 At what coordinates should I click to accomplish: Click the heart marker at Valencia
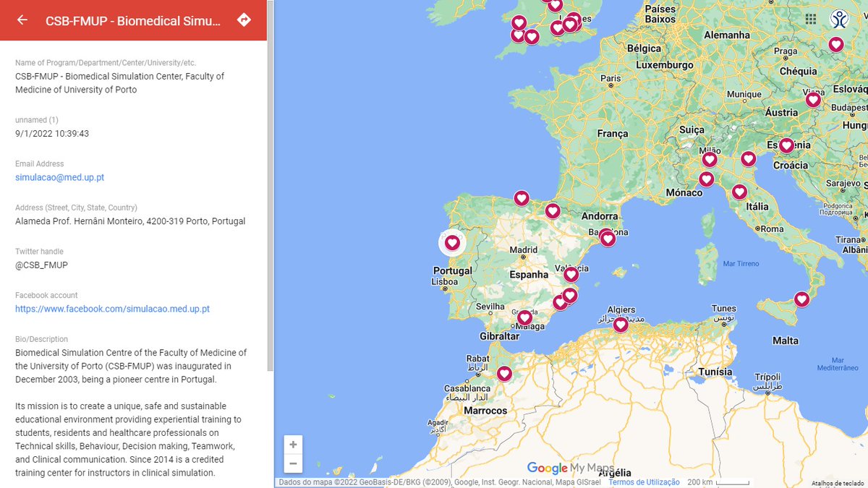(x=571, y=274)
